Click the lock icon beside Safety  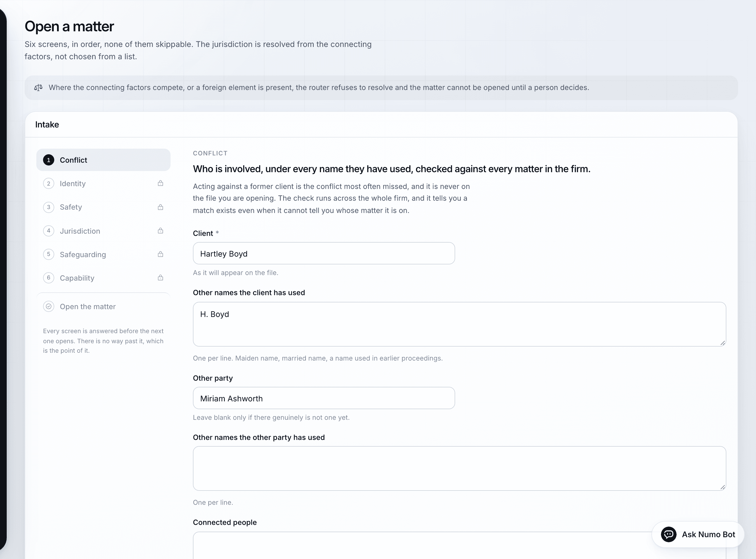click(x=160, y=207)
